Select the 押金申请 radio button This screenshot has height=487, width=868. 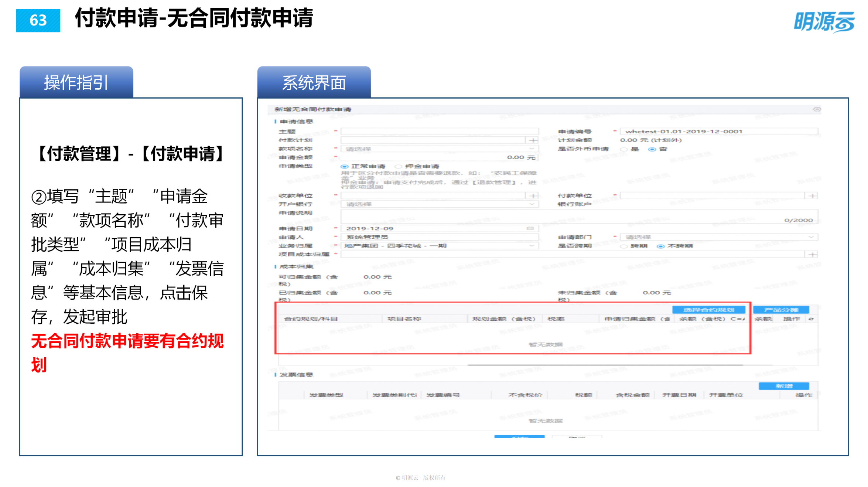click(x=399, y=166)
